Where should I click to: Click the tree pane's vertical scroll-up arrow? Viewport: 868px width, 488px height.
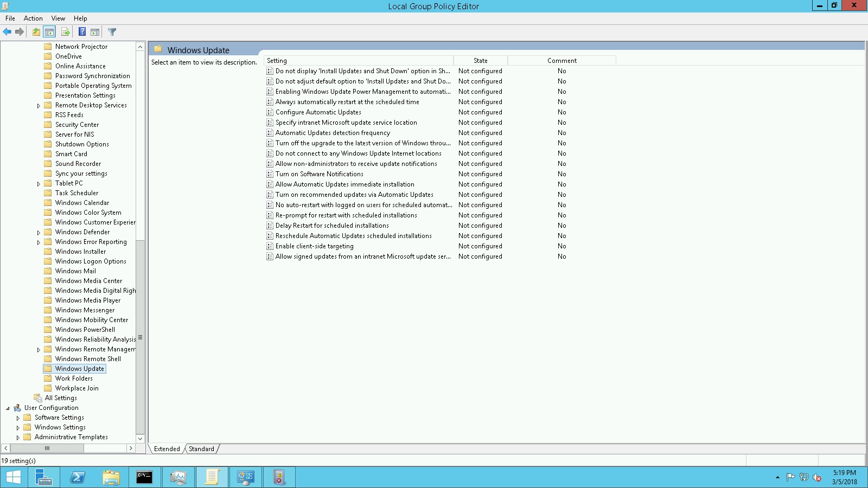click(140, 47)
